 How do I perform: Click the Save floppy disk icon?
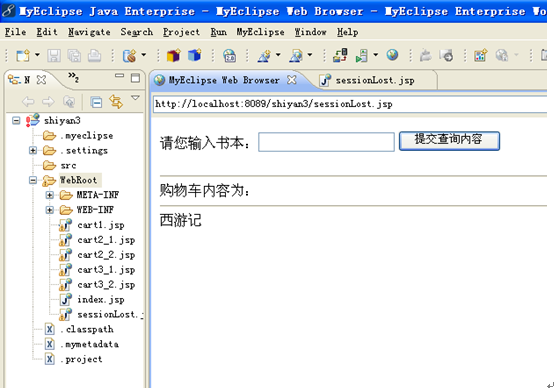(54, 55)
